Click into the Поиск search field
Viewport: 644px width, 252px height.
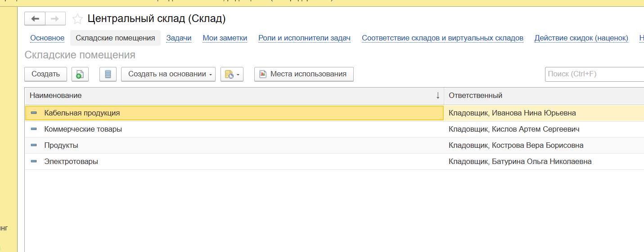[x=594, y=74]
